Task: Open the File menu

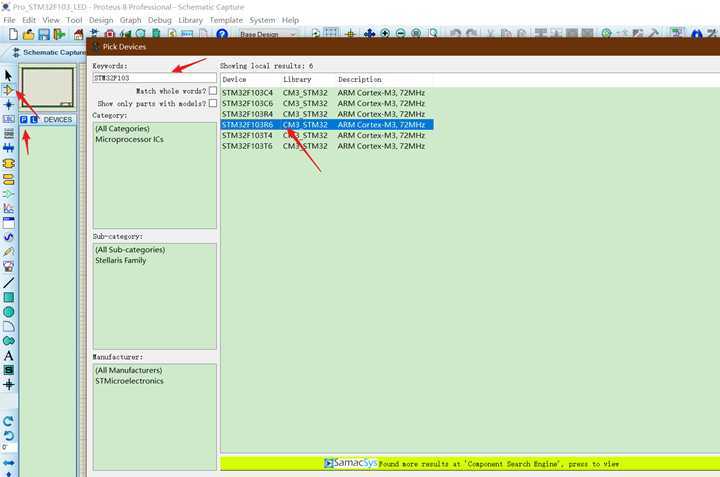Action: pos(9,20)
